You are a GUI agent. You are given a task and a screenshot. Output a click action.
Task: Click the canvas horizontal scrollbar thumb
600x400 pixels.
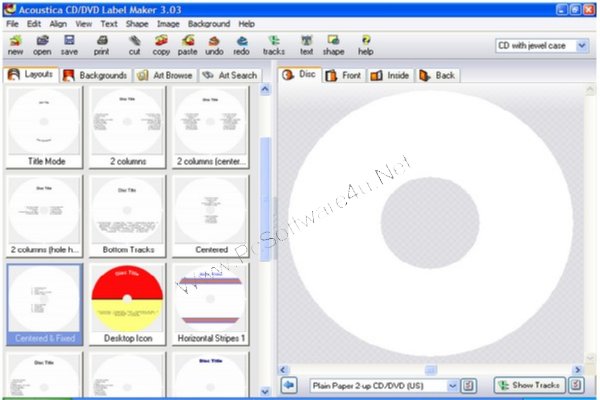(x=431, y=370)
